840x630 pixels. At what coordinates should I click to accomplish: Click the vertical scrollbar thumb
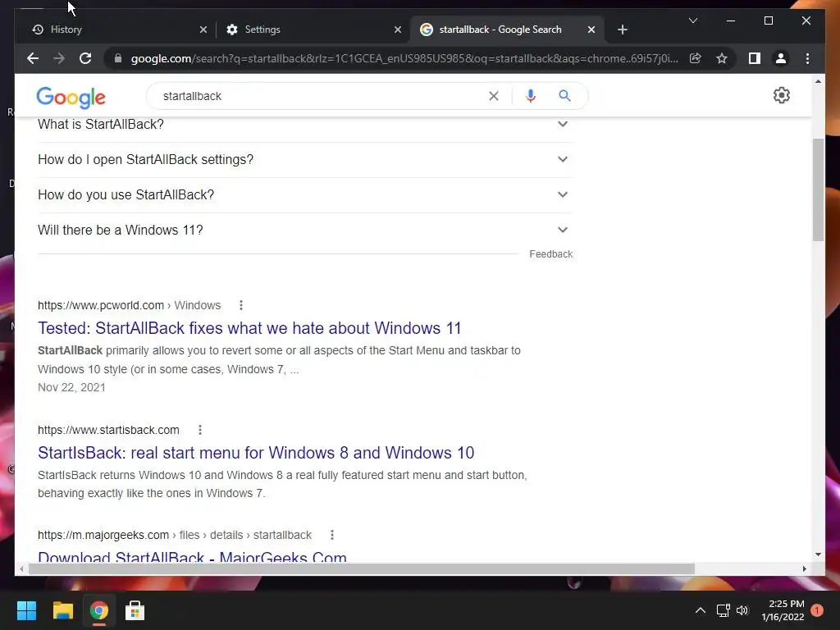(x=818, y=189)
